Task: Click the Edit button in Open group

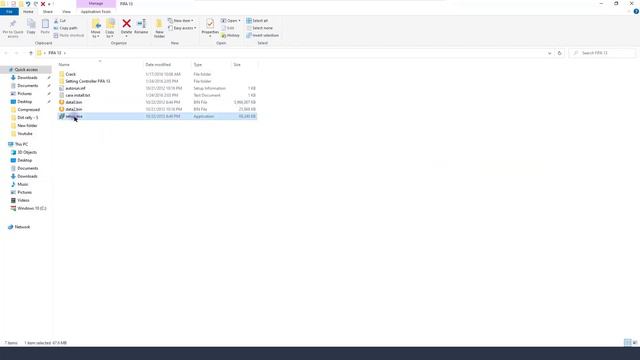Action: point(228,28)
